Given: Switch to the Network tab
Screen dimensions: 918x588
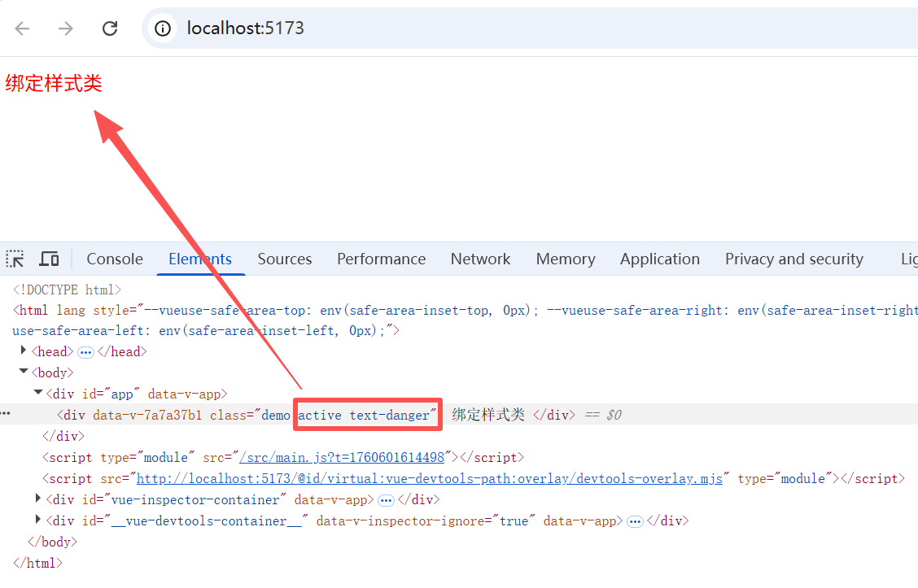Looking at the screenshot, I should [x=481, y=259].
